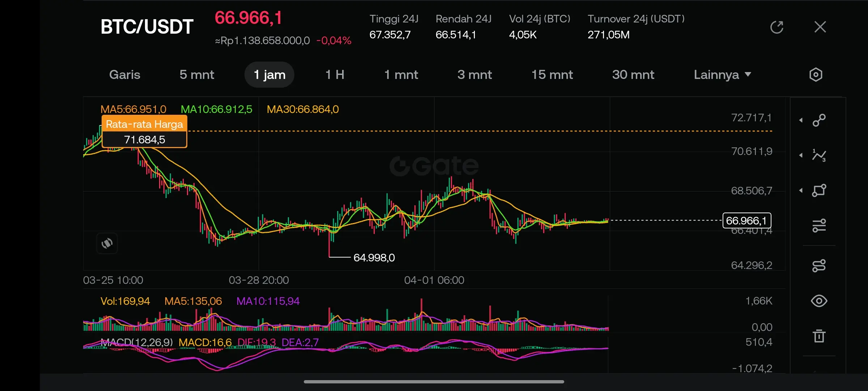Tap the rotate-screen icon on chart
The height and width of the screenshot is (391, 868).
point(107,243)
